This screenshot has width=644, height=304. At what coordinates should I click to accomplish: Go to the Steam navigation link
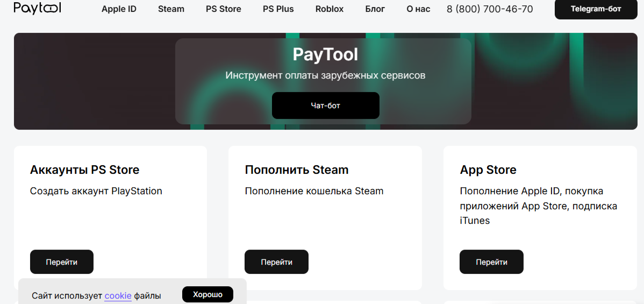171,9
